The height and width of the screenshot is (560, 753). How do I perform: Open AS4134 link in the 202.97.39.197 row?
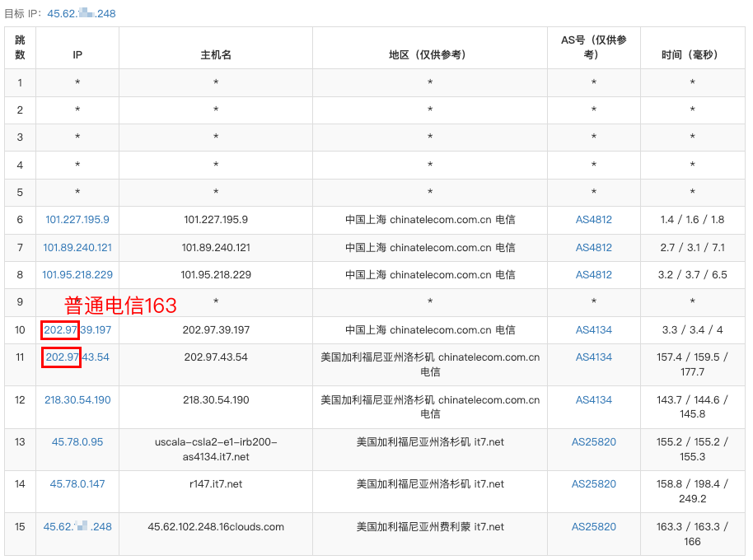pos(593,330)
